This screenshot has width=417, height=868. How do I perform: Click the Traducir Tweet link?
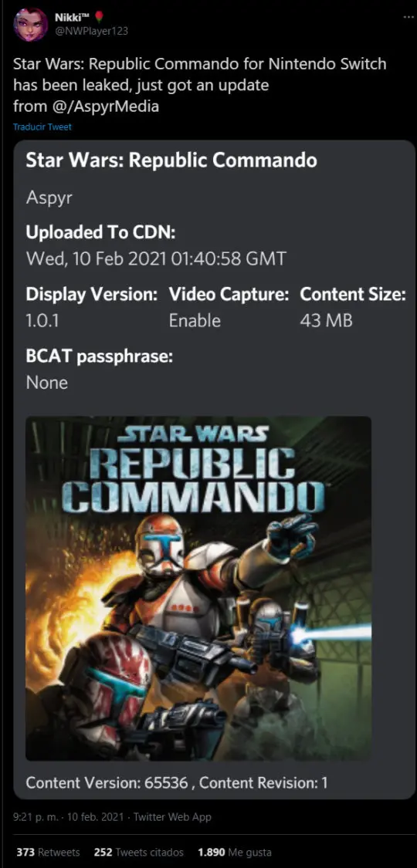tap(42, 127)
